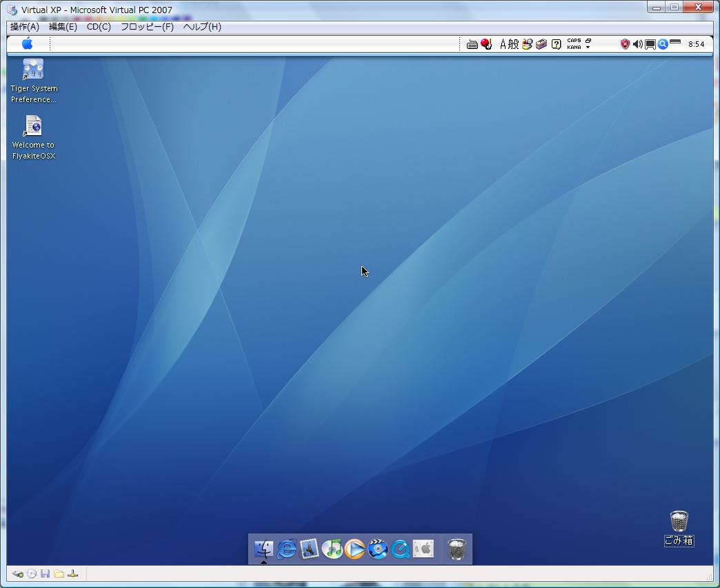Select Welcome to FlyakiteOSX desktop shortcut
720x588 pixels.
(33, 126)
